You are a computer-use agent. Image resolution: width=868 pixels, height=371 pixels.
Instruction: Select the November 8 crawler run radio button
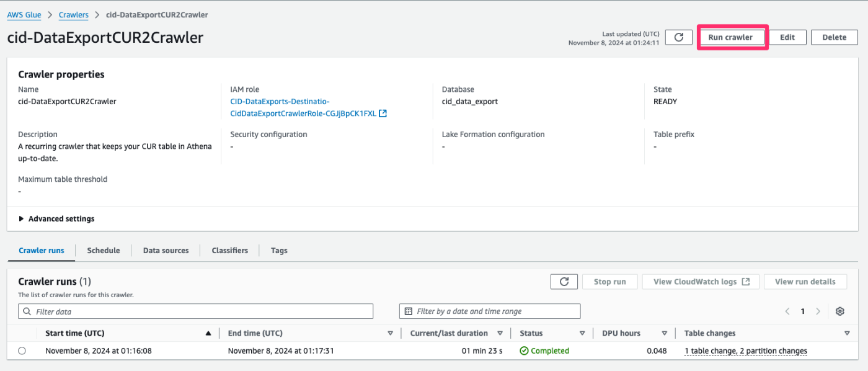[x=22, y=351]
